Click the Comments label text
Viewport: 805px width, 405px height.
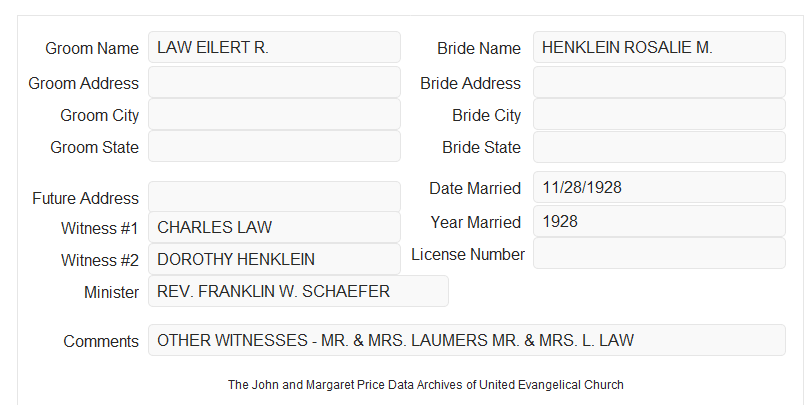[x=101, y=341]
